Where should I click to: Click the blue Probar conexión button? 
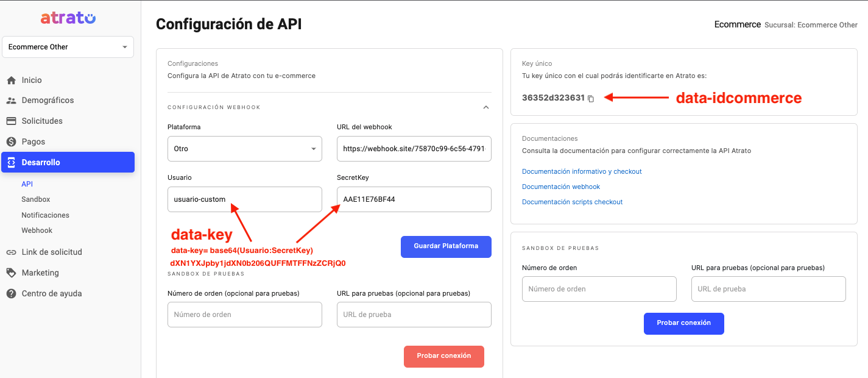click(683, 323)
